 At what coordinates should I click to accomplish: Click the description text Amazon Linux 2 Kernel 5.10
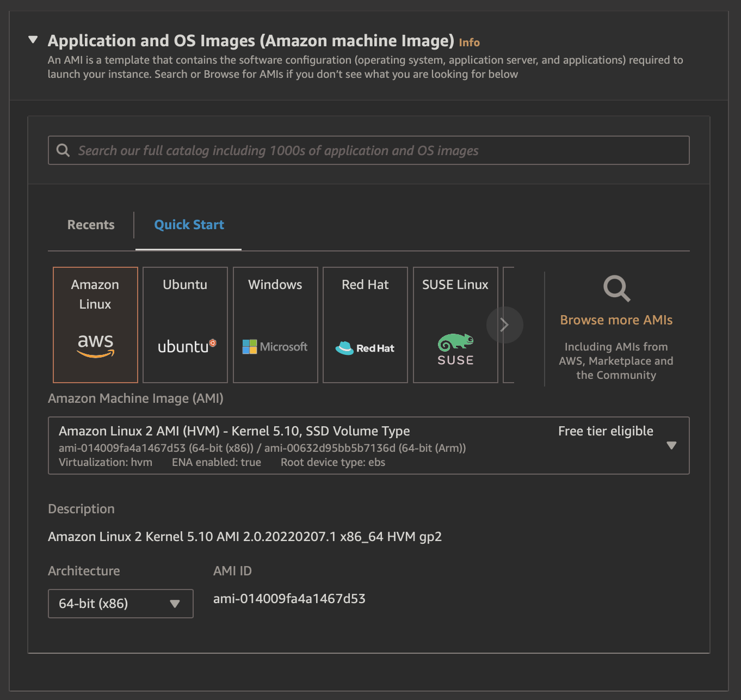click(x=245, y=537)
